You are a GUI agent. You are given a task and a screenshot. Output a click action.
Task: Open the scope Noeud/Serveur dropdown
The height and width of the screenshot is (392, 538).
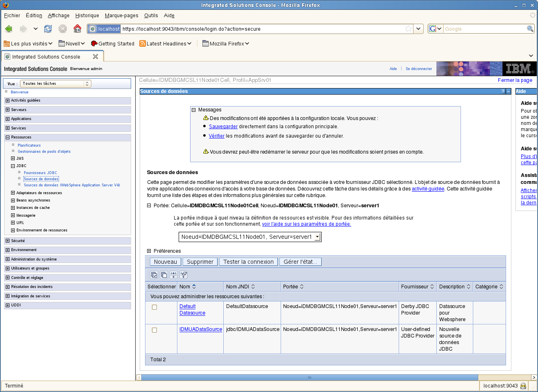tap(317, 237)
